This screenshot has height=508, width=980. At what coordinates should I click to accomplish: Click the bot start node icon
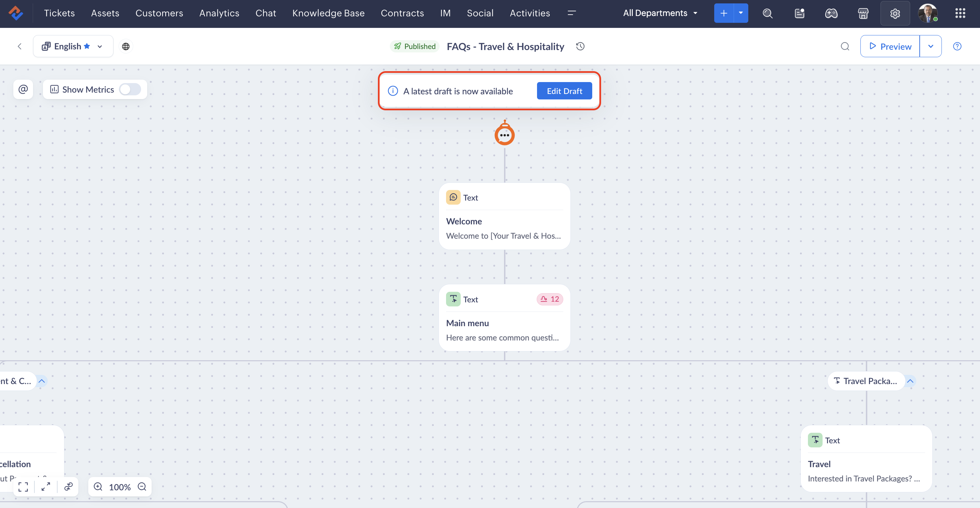504,134
